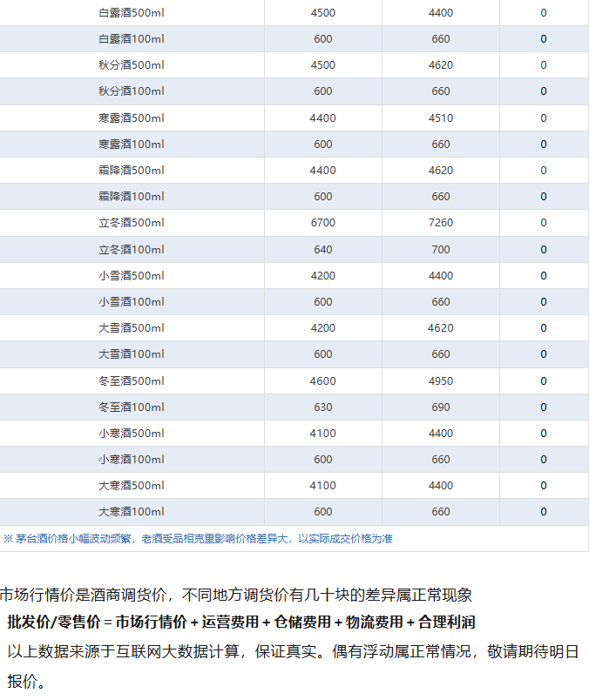
Task: Click the 大雪酒500ml product name
Action: [x=132, y=327]
